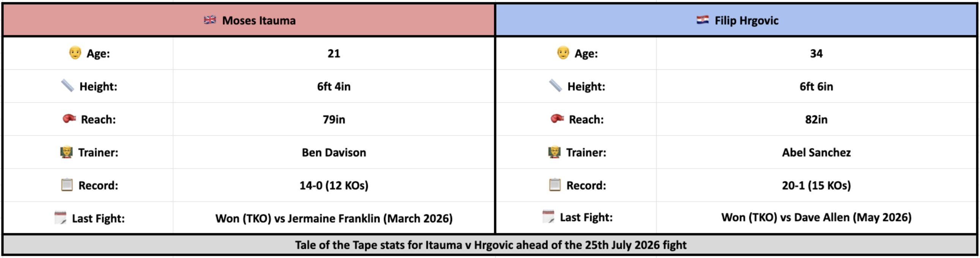Click the boxing glove icon beside Itauma's Reach
The height and width of the screenshot is (258, 980).
[69, 119]
